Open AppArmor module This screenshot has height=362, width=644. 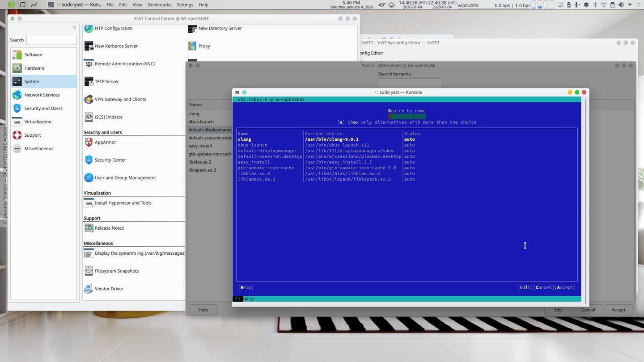click(100, 142)
